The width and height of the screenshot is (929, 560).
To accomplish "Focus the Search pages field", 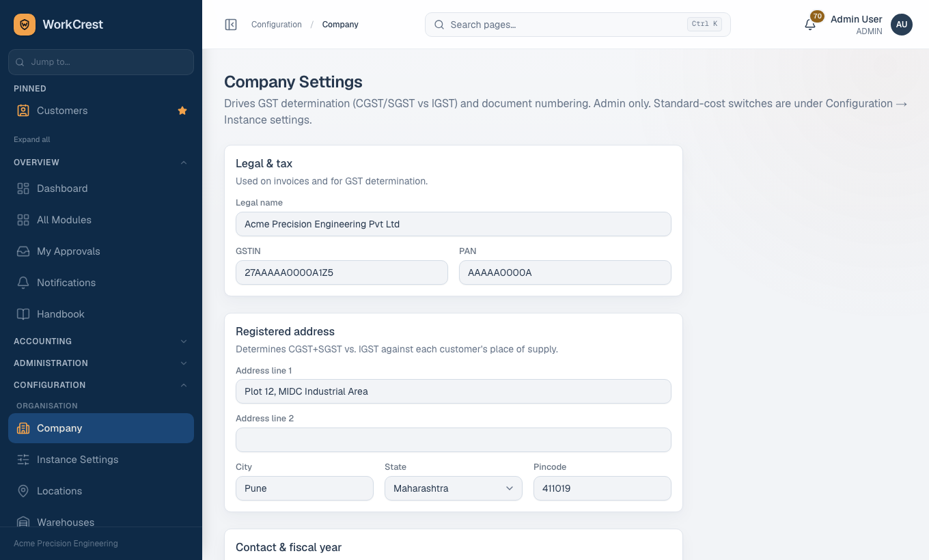I will [578, 25].
